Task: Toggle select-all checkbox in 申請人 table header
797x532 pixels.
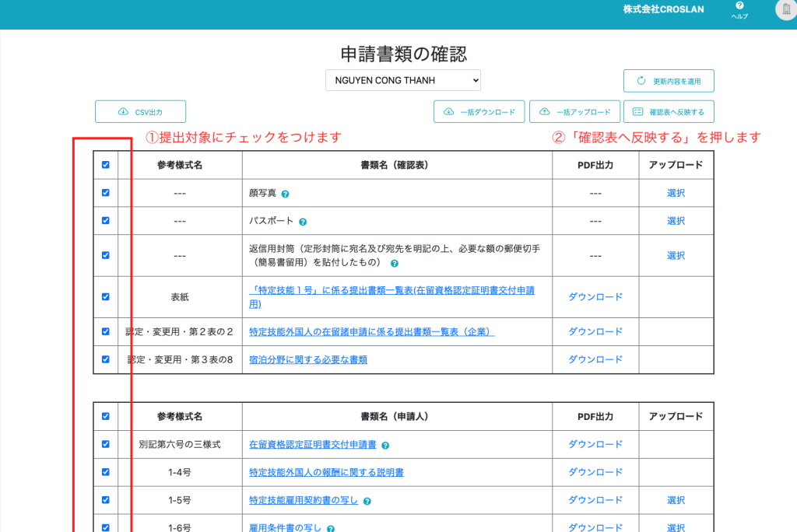Action: pos(106,416)
